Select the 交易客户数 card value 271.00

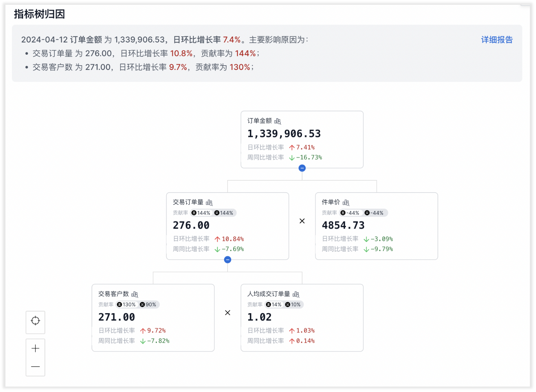point(117,317)
